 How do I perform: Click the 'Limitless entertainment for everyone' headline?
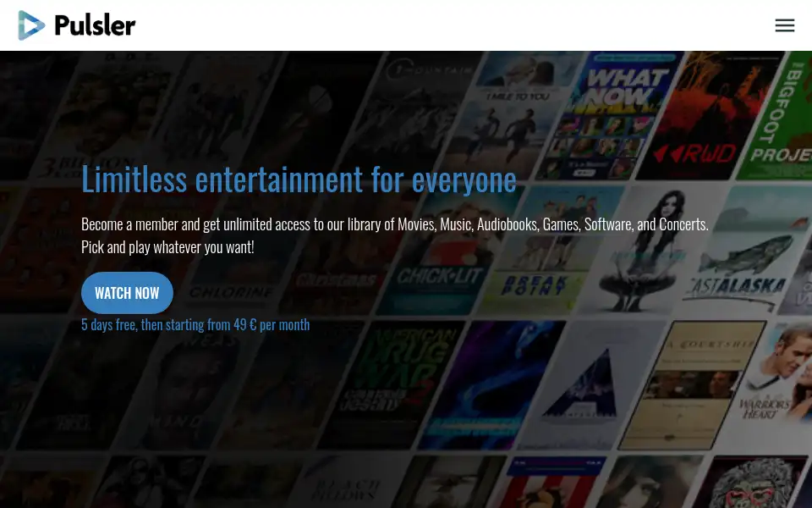click(299, 179)
